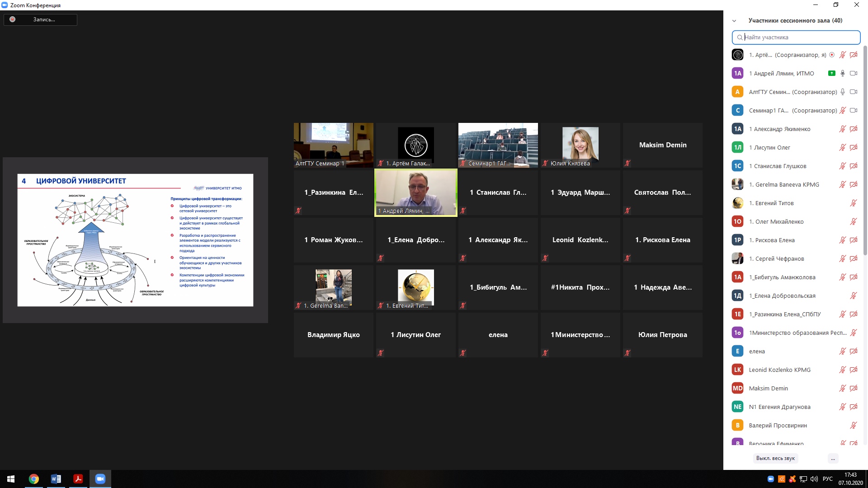Click the camera-off icon for 1_Разинкина Елена_СПбПУ
The width and height of the screenshot is (868, 488).
click(x=854, y=314)
